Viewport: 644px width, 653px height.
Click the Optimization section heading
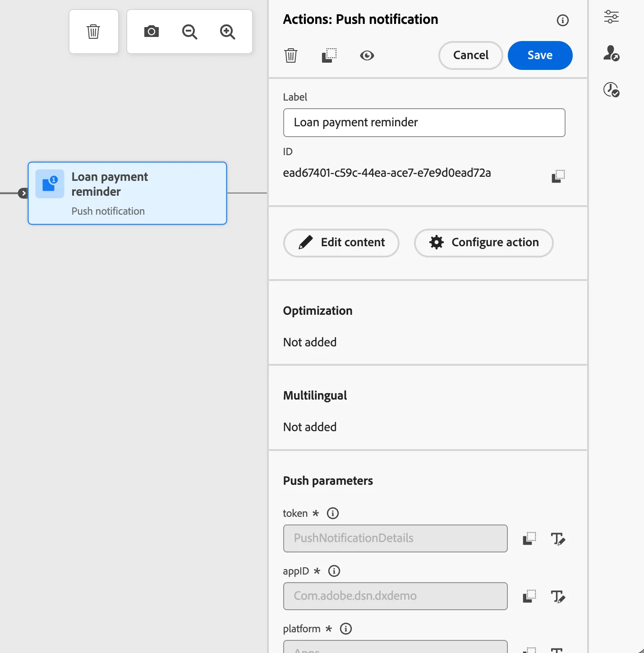318,311
